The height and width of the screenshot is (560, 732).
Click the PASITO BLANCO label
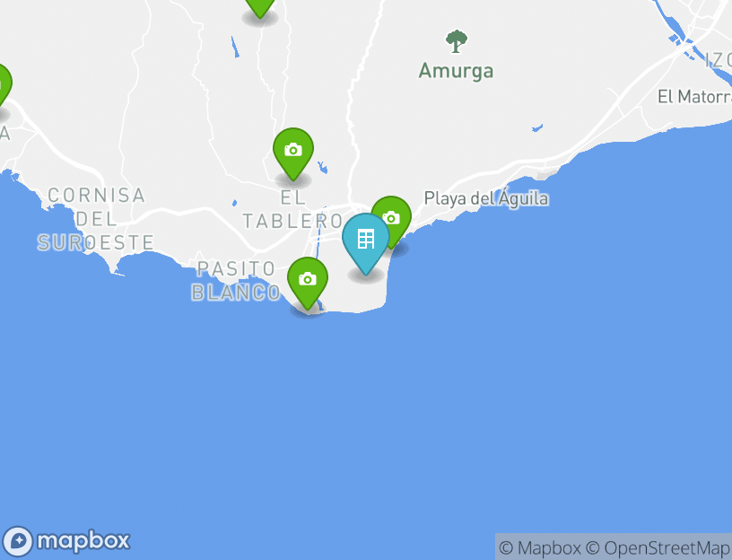tap(236, 281)
